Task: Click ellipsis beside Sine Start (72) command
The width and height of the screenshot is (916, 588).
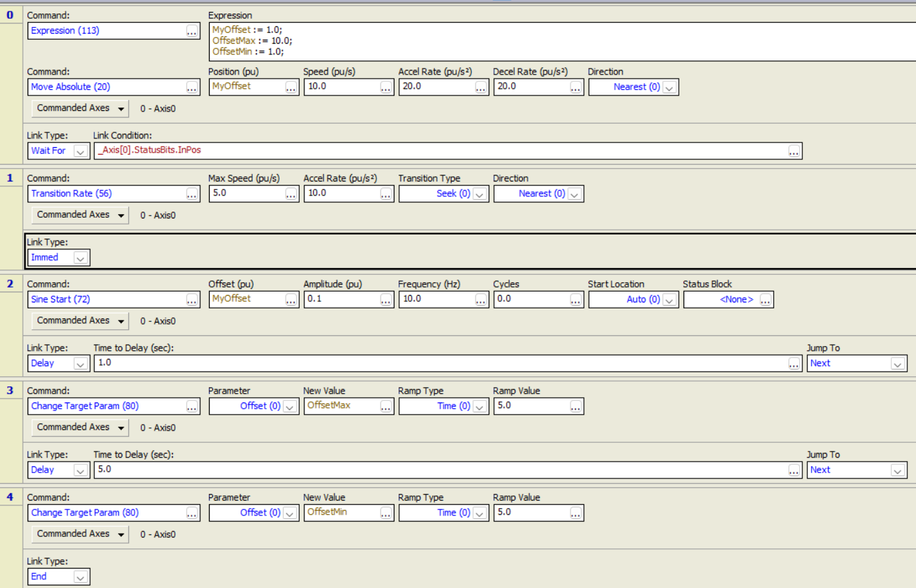Action: (192, 300)
